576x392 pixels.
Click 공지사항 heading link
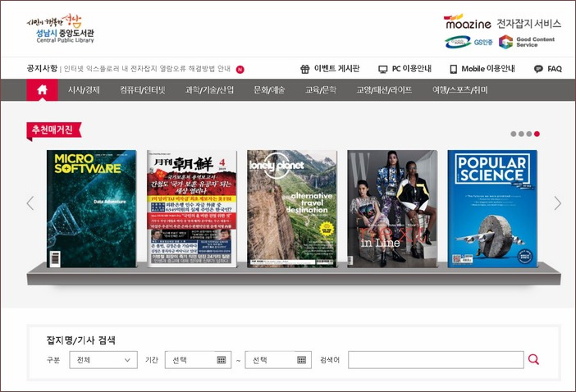42,68
